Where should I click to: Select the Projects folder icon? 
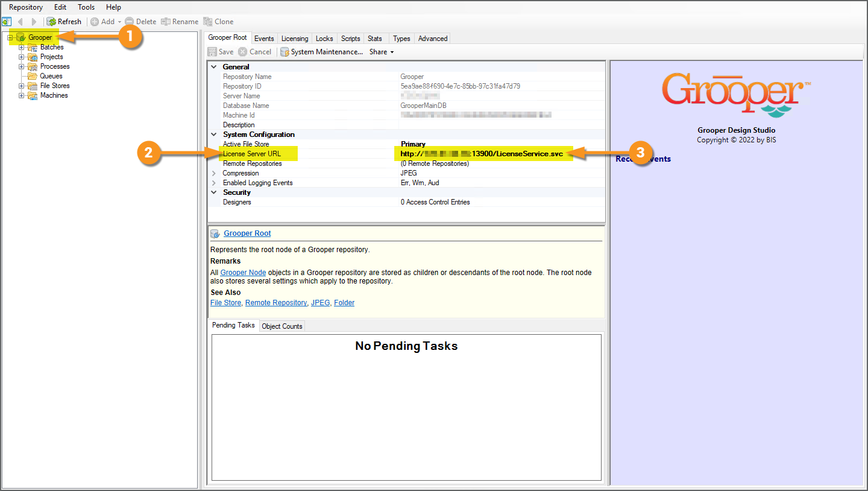33,57
